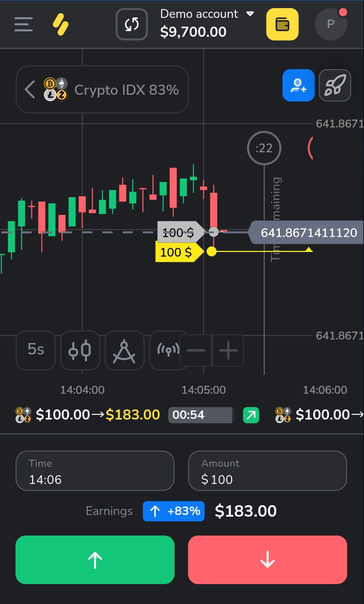The width and height of the screenshot is (364, 604).
Task: Open the profile avatar P
Action: click(x=331, y=24)
